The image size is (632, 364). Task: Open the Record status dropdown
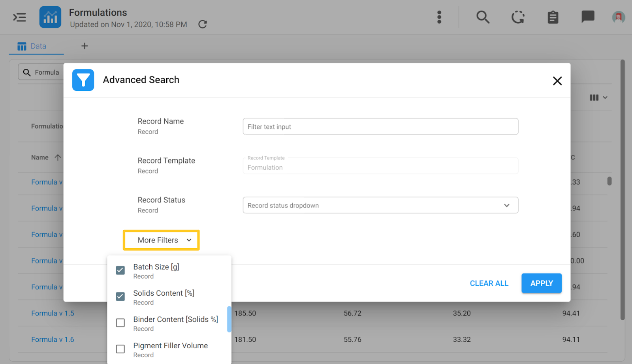(380, 205)
